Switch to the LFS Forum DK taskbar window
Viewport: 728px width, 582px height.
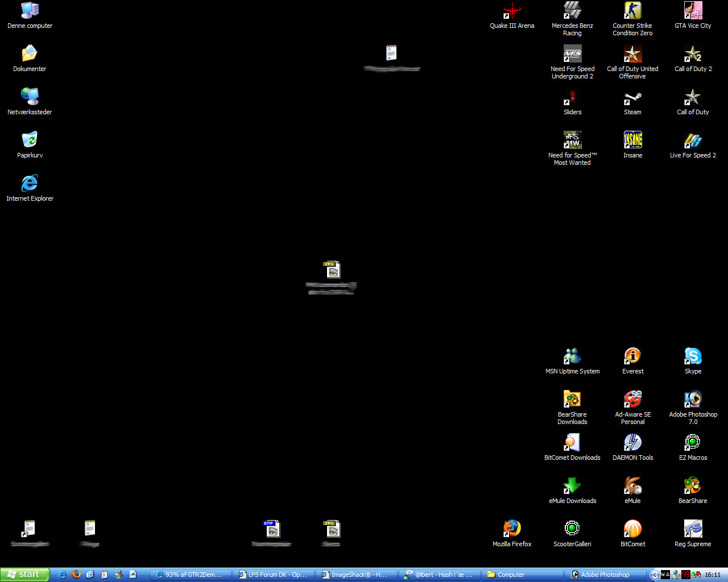click(274, 575)
